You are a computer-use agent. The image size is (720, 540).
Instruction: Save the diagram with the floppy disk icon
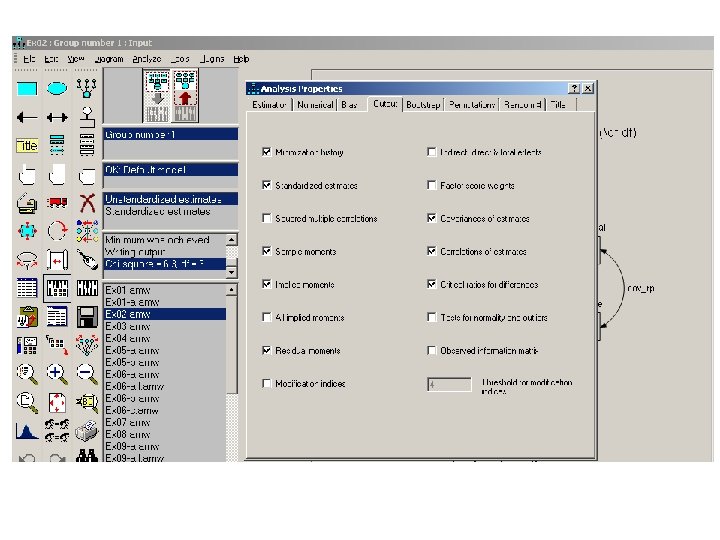[x=87, y=317]
